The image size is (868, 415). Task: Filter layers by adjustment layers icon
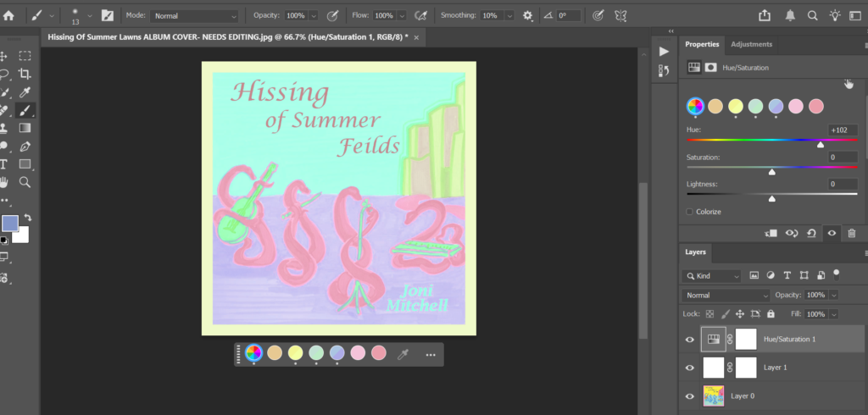771,275
